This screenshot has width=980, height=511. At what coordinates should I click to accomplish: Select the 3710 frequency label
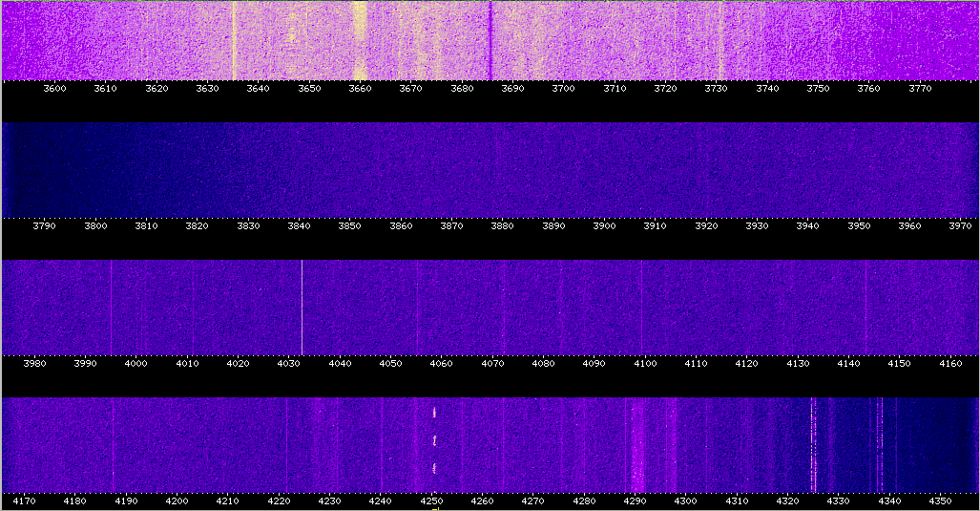pyautogui.click(x=615, y=89)
